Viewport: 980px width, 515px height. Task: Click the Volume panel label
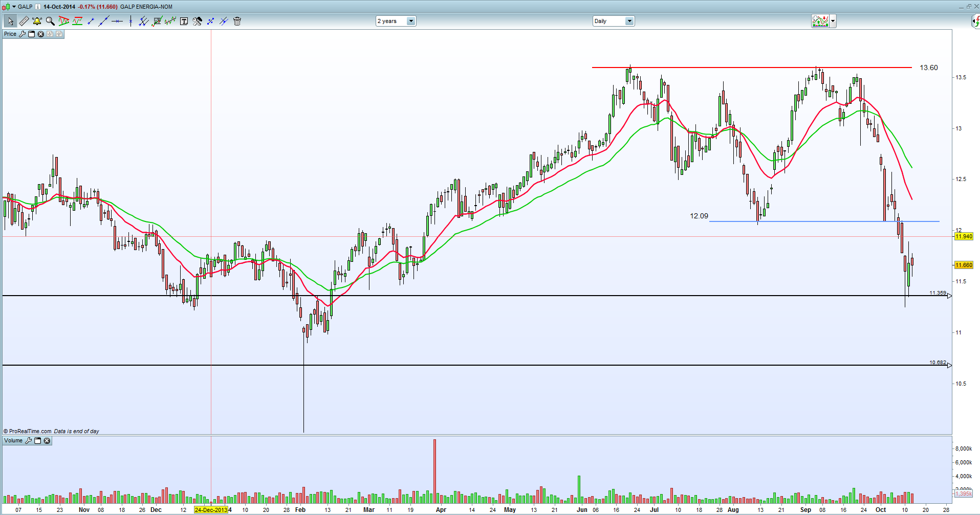[x=13, y=440]
